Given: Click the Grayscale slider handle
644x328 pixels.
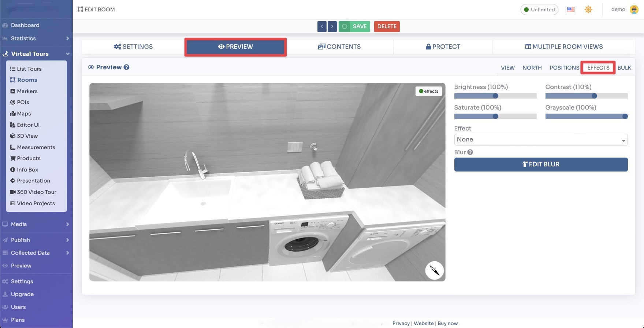Looking at the screenshot, I should 625,116.
